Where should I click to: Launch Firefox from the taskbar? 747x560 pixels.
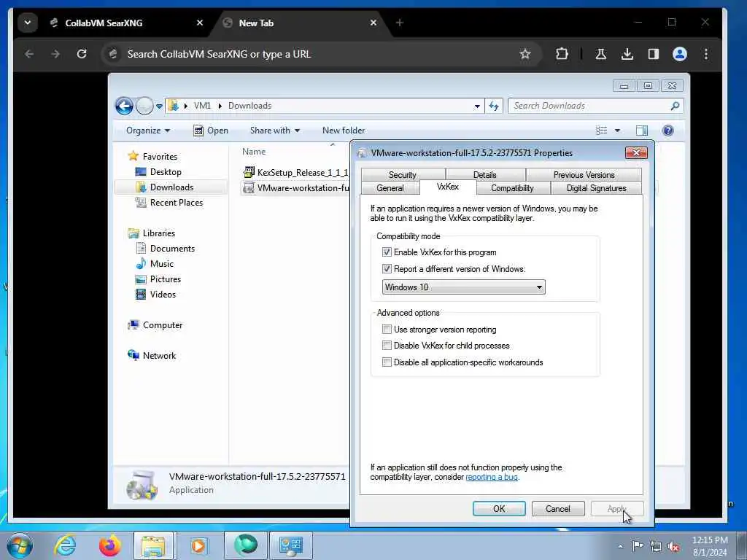(x=109, y=545)
